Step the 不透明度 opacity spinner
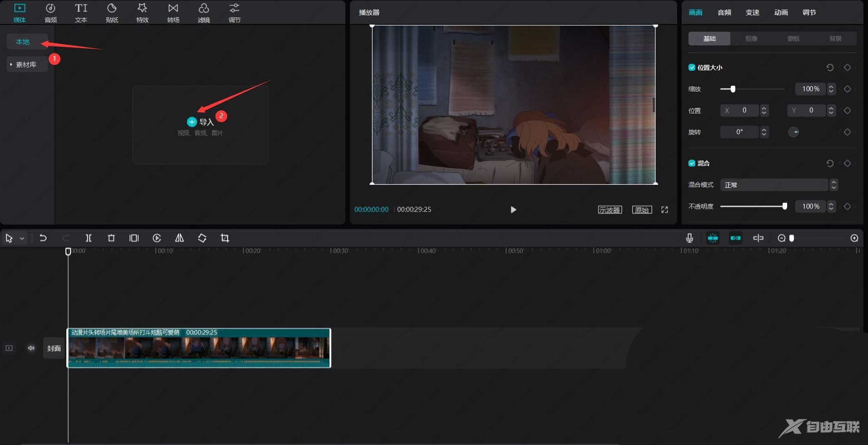868x445 pixels. [x=831, y=206]
